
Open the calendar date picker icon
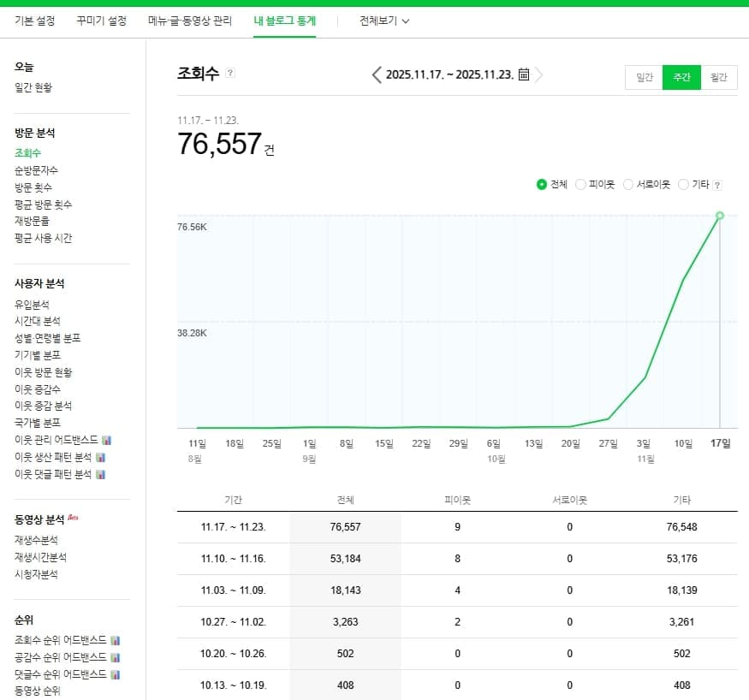pyautogui.click(x=524, y=74)
